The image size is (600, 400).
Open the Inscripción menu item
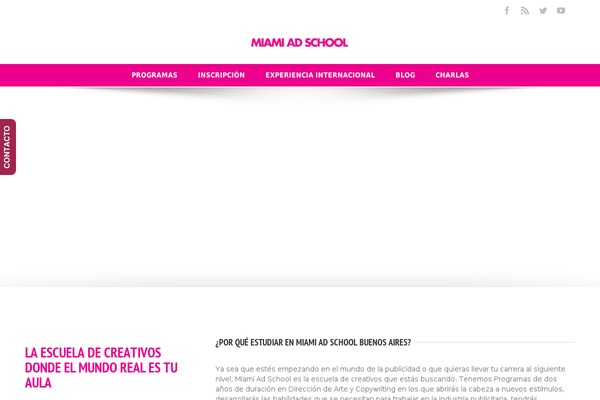click(221, 75)
